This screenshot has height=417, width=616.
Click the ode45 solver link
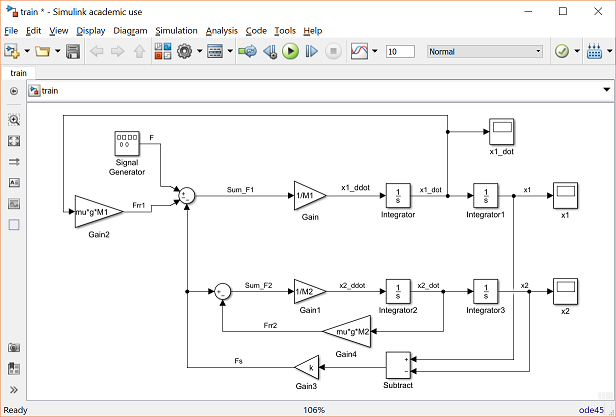595,410
